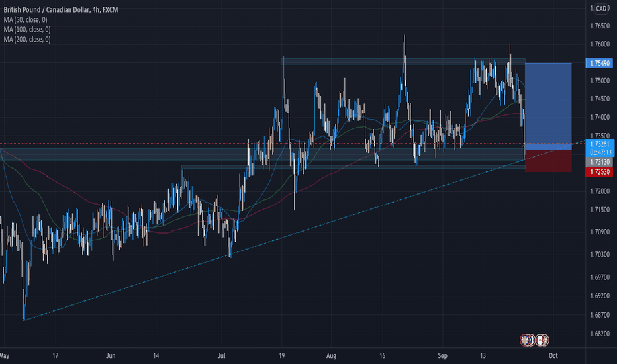Click the 13 date label on time axis
Viewport: 617px width, 364px height.
(x=483, y=356)
